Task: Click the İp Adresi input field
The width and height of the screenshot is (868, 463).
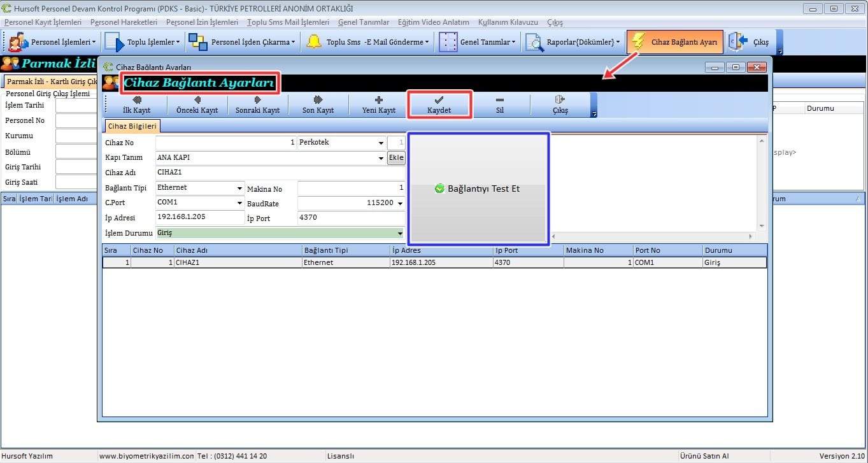Action: click(x=199, y=218)
